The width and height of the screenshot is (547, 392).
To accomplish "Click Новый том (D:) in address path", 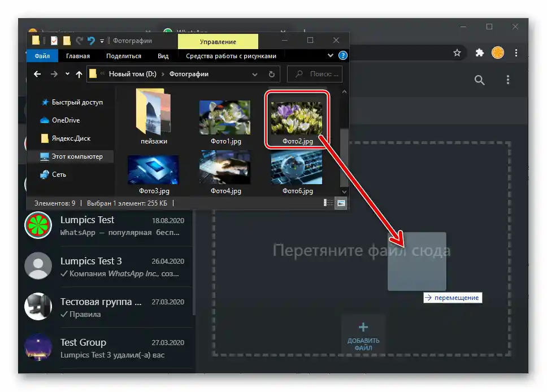I will (x=133, y=74).
